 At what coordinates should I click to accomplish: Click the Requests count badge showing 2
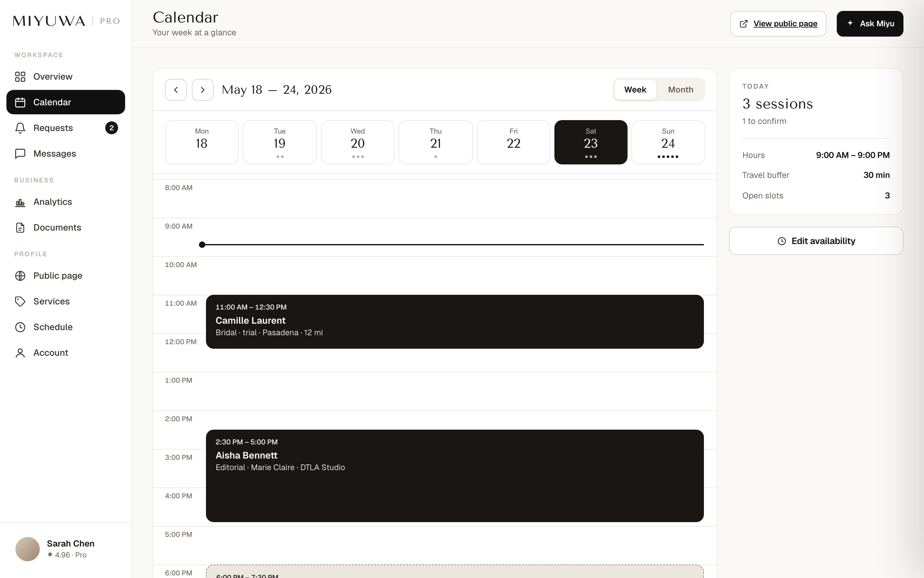click(x=112, y=128)
